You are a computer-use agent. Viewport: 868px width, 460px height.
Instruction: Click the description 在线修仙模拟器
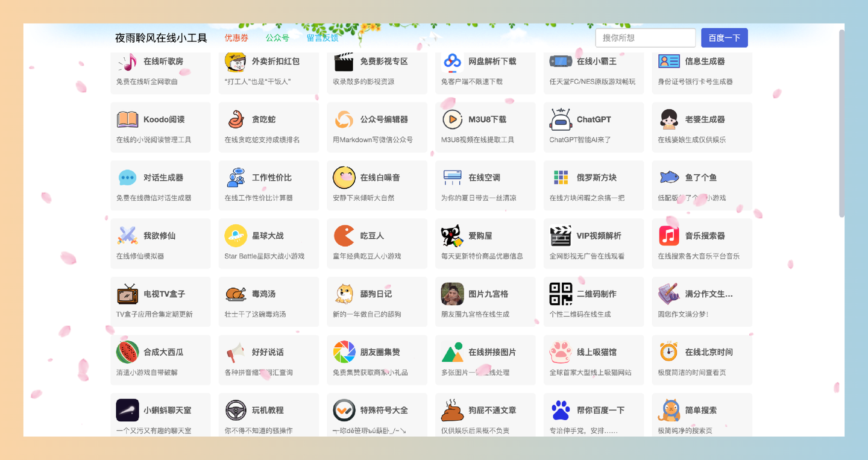point(140,256)
